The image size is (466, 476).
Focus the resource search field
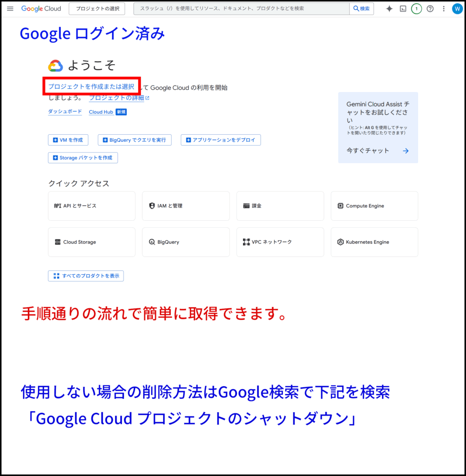[x=242, y=8]
